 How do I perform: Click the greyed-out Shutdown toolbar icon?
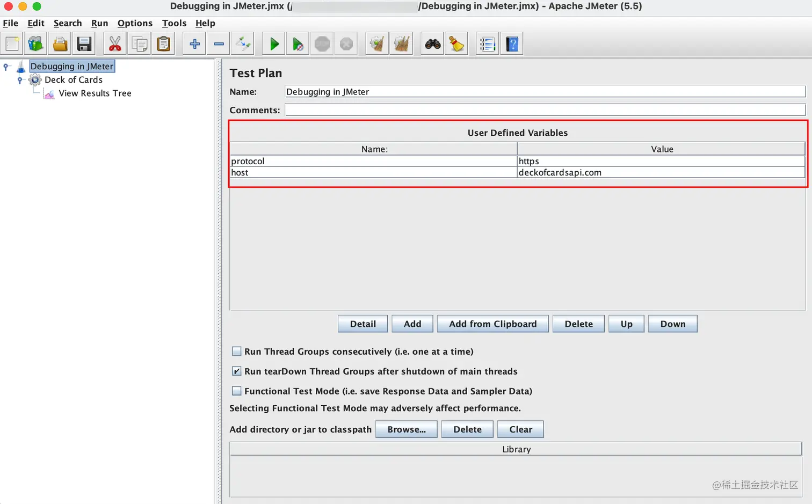(x=346, y=44)
